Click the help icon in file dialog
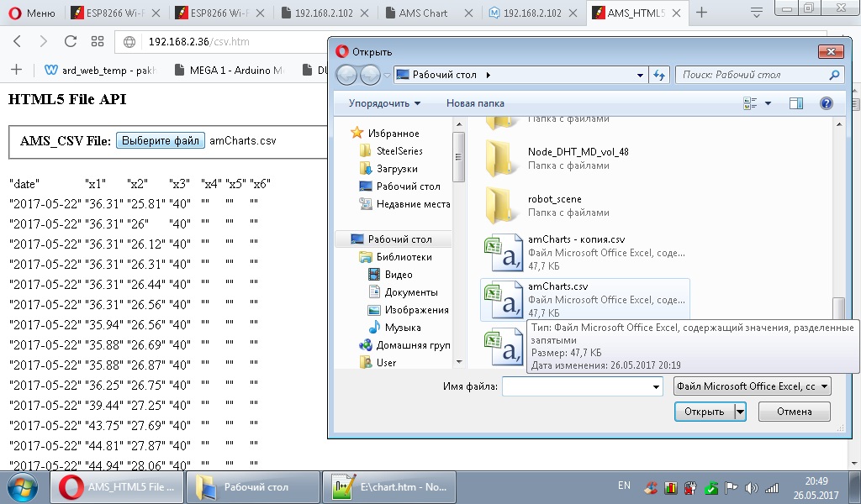Viewport: 861px width, 504px height. tap(826, 103)
